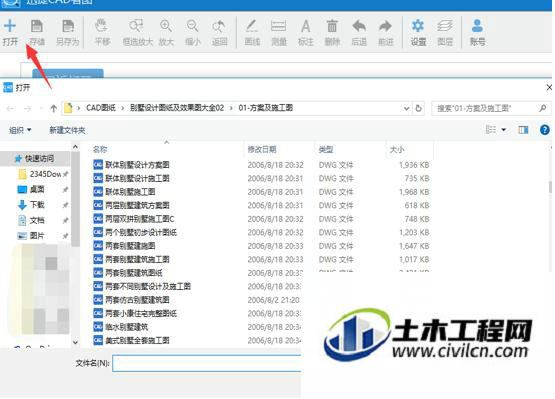Image resolution: width=555 pixels, height=399 pixels.
Task: Go back in the open dialog
Action: coord(10,108)
